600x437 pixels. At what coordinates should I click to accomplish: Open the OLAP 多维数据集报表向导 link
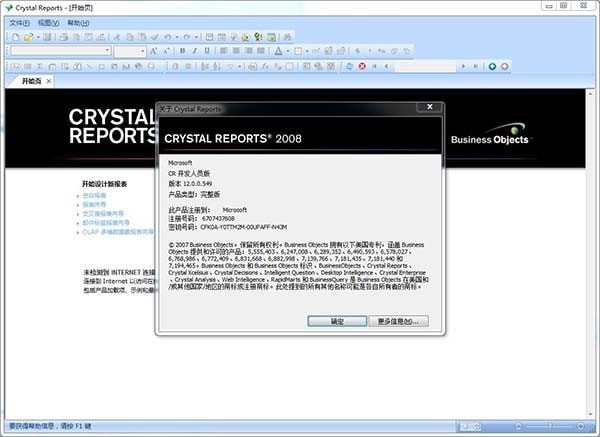click(117, 232)
